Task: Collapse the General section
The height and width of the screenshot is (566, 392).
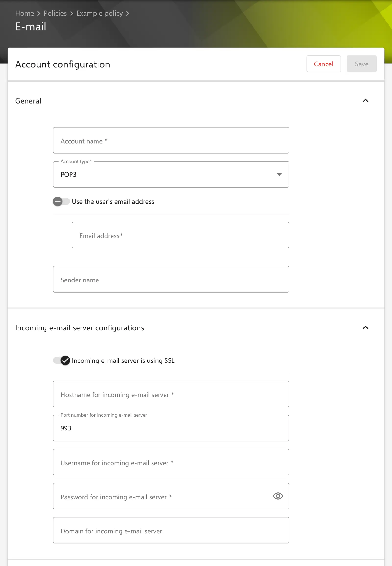Action: [x=365, y=101]
